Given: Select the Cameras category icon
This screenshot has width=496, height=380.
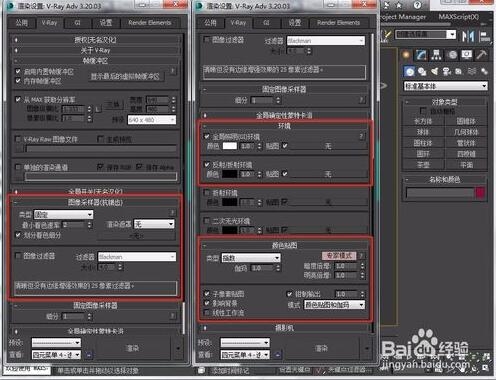Looking at the screenshot, I should pyautogui.click(x=447, y=71).
